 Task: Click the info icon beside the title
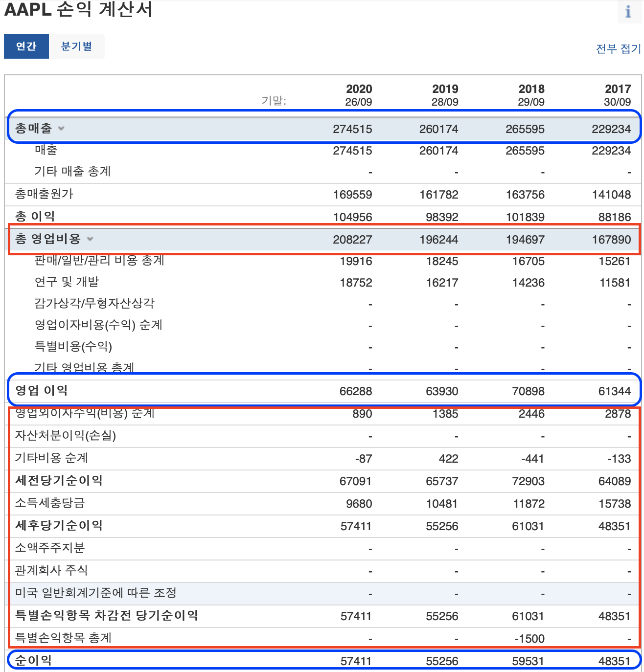point(628,11)
